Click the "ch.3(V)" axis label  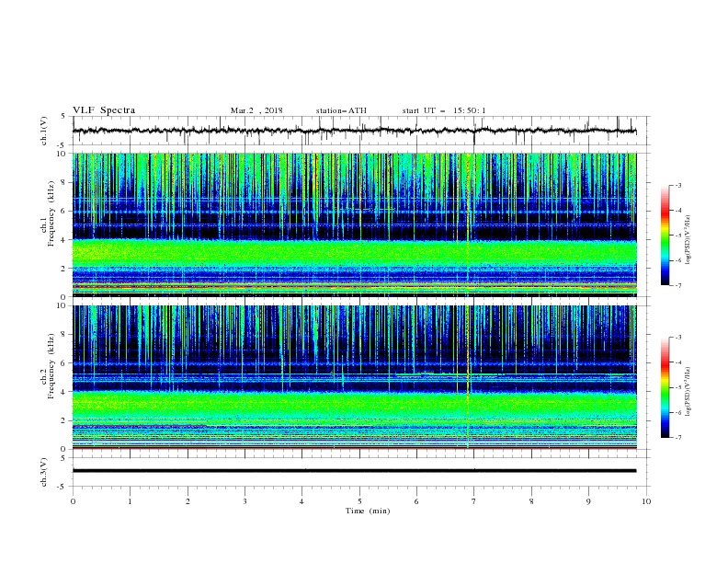coord(44,472)
